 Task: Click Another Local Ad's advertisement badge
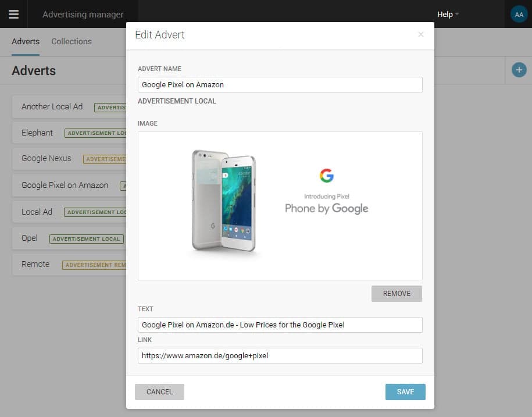pyautogui.click(x=110, y=108)
